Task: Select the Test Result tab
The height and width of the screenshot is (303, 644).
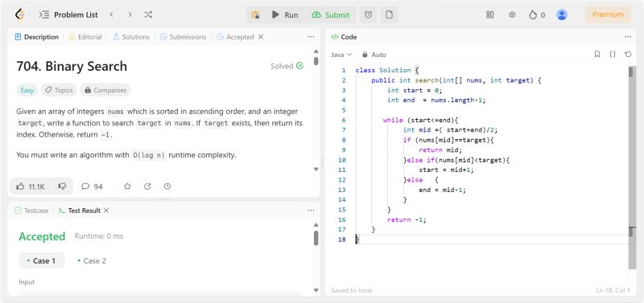Action: [79, 211]
